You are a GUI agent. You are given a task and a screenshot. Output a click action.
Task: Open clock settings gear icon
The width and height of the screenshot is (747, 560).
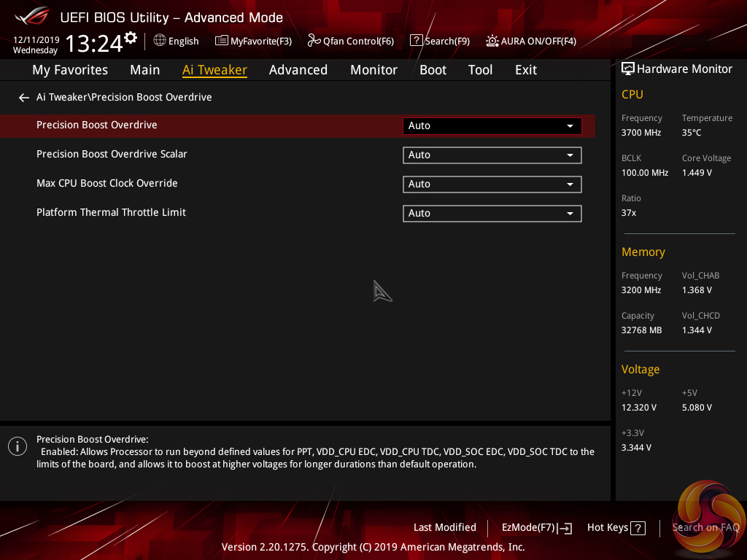[x=131, y=38]
